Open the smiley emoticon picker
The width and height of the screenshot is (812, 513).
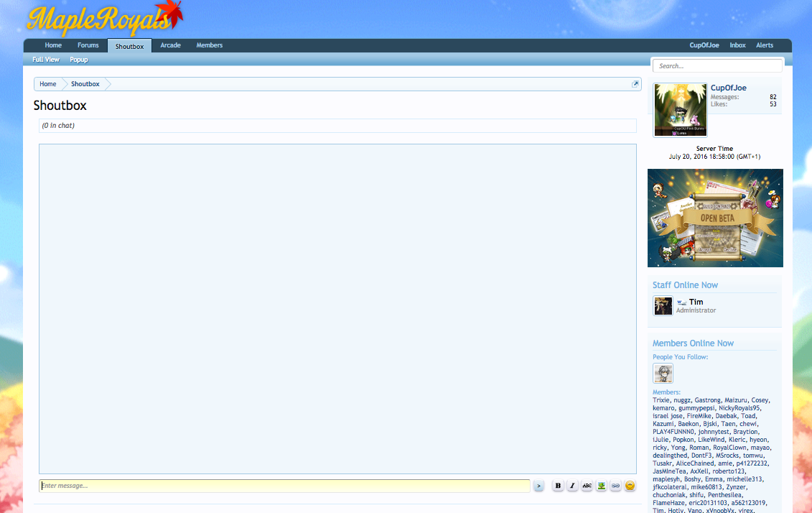pyautogui.click(x=630, y=486)
